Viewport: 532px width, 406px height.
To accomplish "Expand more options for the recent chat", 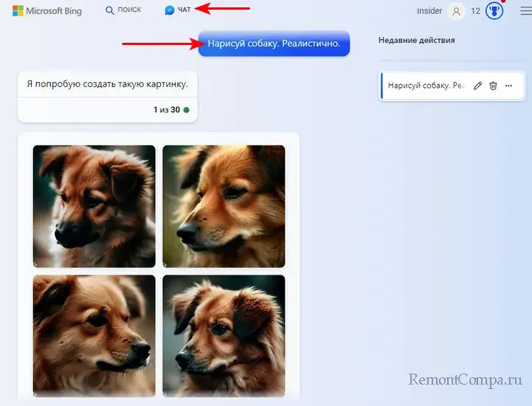I will 508,86.
